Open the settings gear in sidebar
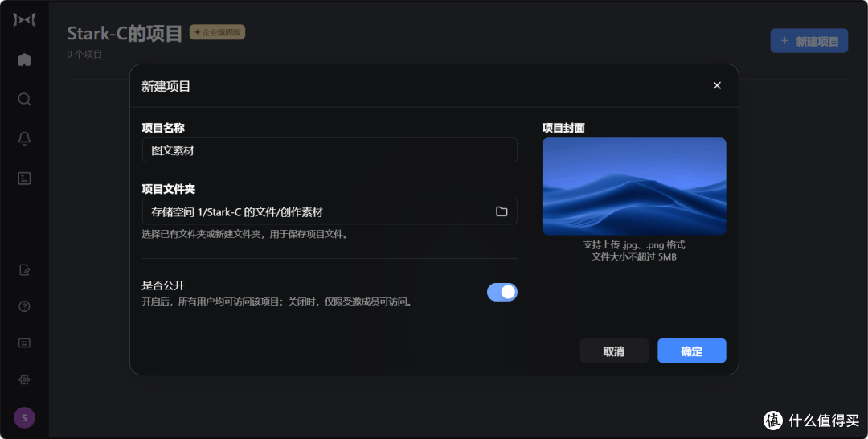 point(24,380)
